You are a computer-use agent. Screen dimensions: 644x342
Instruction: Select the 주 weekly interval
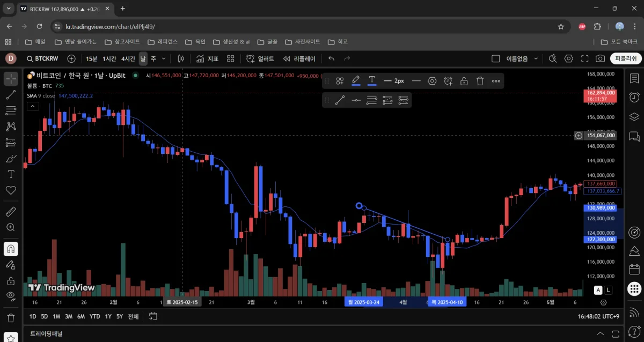pyautogui.click(x=153, y=58)
